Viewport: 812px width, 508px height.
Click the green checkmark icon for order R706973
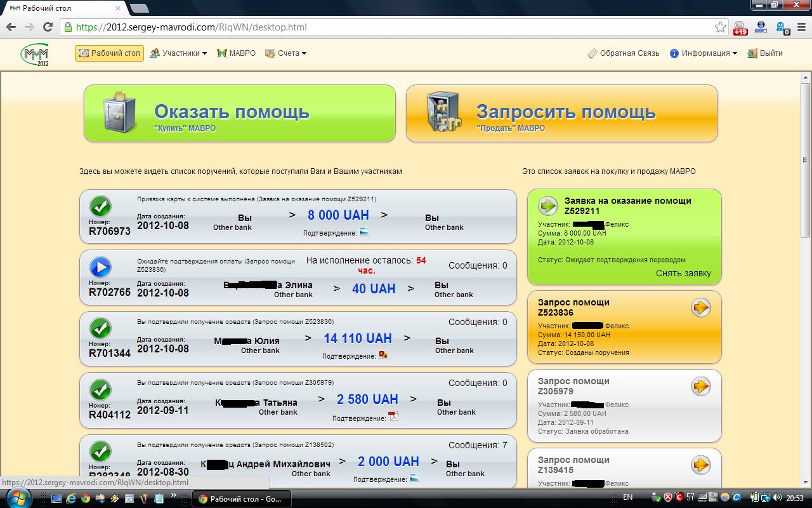click(100, 206)
